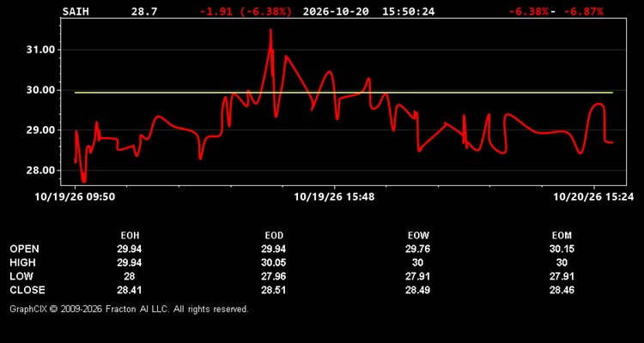Click the EOH open value 29.94

[x=130, y=249]
